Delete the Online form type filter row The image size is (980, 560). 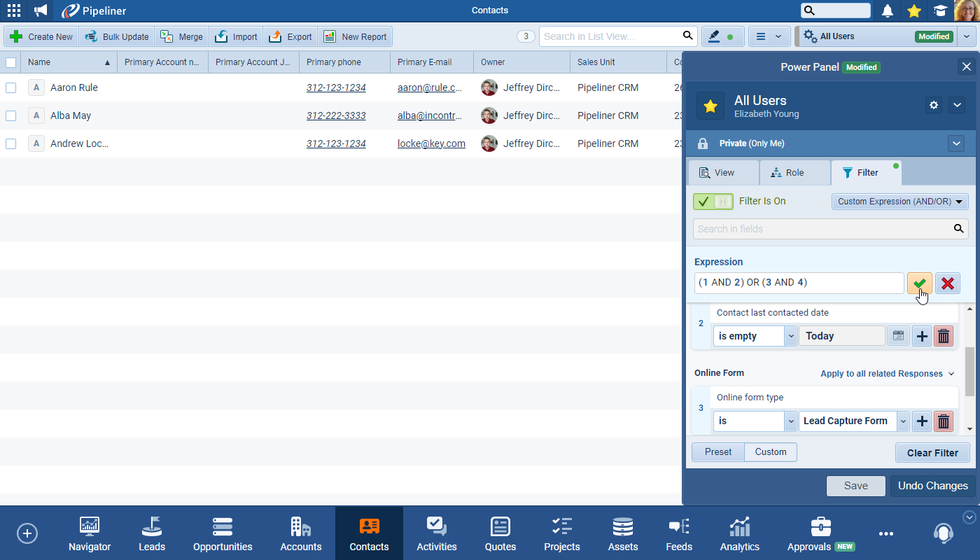pyautogui.click(x=944, y=421)
